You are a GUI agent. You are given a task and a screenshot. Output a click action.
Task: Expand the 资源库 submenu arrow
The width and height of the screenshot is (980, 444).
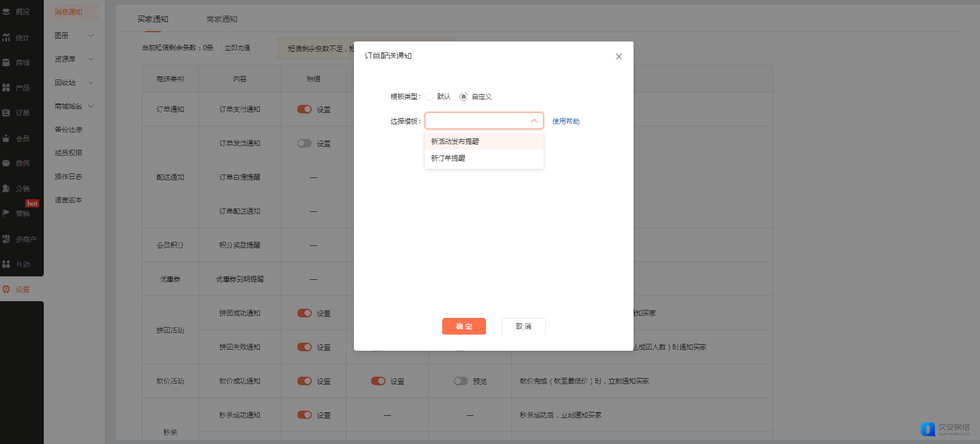(91, 59)
